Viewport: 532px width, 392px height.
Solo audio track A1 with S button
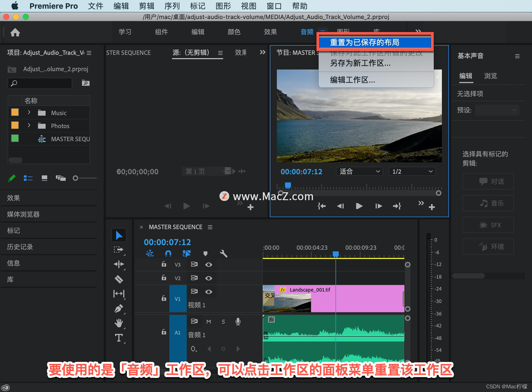click(x=223, y=321)
